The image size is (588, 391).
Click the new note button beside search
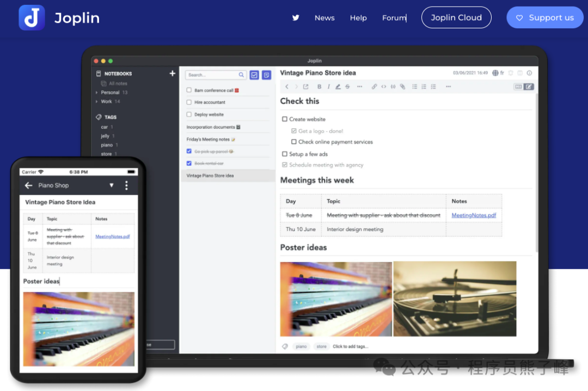pos(267,75)
